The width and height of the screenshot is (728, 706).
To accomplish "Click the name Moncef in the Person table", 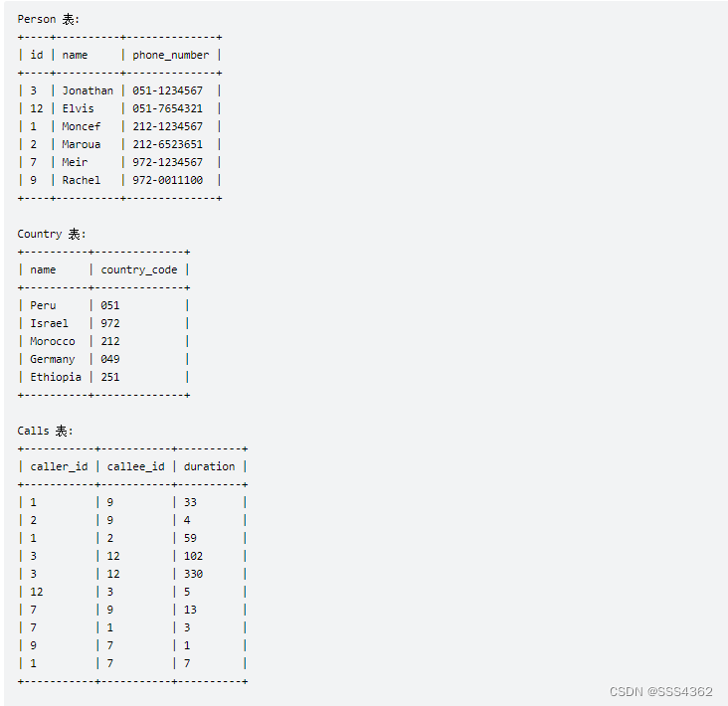I will pyautogui.click(x=81, y=126).
